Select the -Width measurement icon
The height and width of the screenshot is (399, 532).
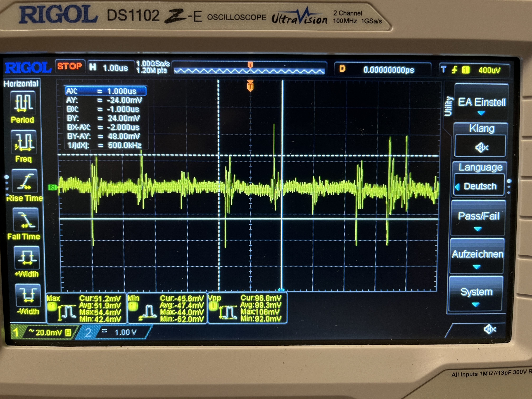[28, 296]
